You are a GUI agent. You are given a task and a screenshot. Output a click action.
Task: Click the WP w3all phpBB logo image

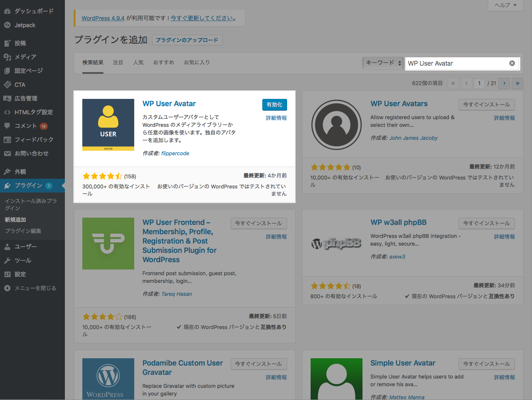[x=336, y=244]
